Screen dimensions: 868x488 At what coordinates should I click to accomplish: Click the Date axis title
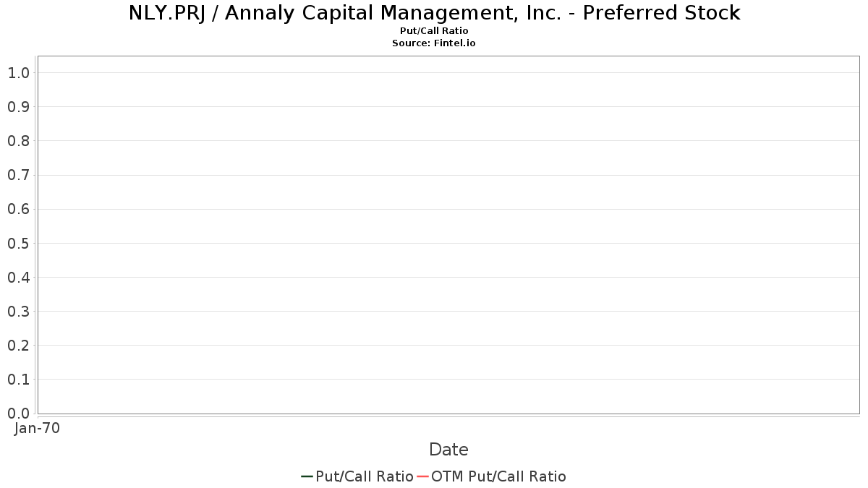[x=448, y=450]
